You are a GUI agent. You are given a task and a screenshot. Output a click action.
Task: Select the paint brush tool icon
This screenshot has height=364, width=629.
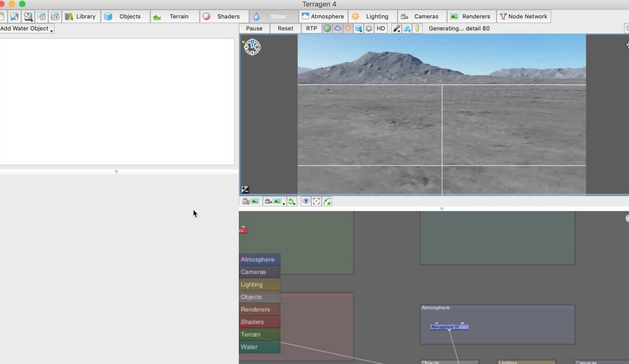click(396, 28)
